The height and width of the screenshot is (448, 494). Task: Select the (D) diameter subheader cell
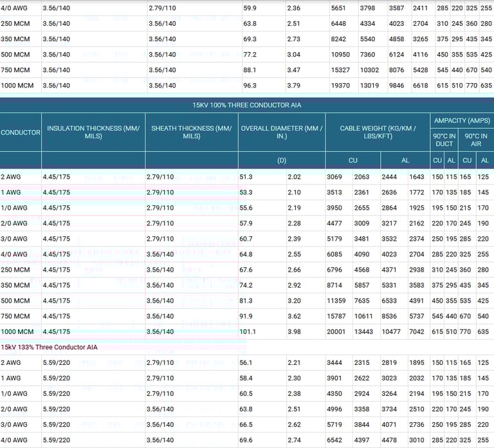pos(282,160)
